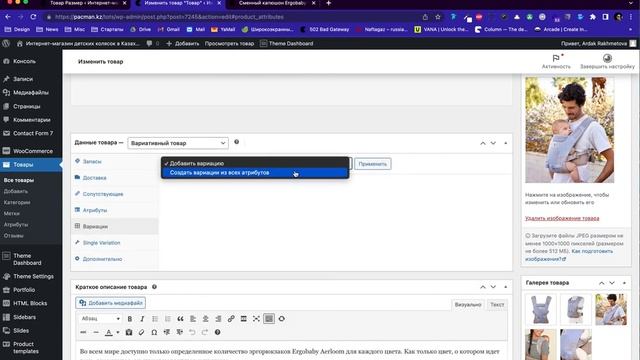This screenshot has height=360, width=640.
Task: Move Данные товара panel up
Action: coord(483,143)
